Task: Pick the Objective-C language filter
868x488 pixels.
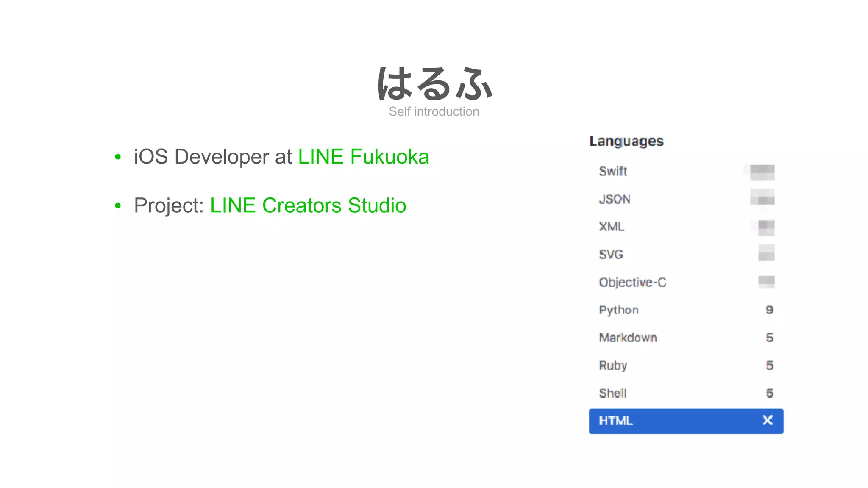Action: point(686,282)
